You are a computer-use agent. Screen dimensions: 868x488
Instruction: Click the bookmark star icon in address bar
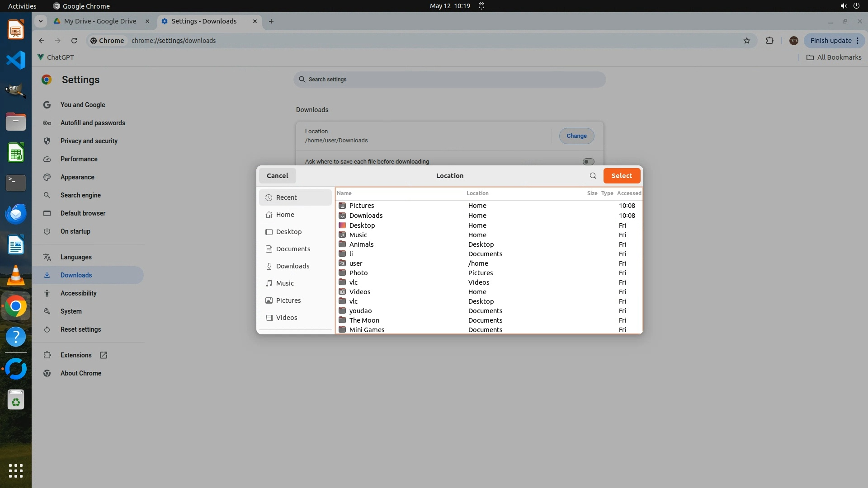pos(747,41)
